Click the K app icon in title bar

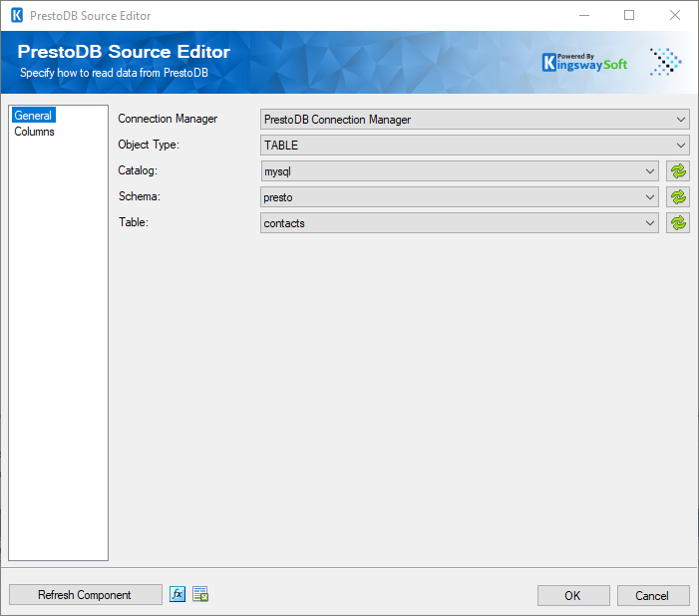point(17,15)
